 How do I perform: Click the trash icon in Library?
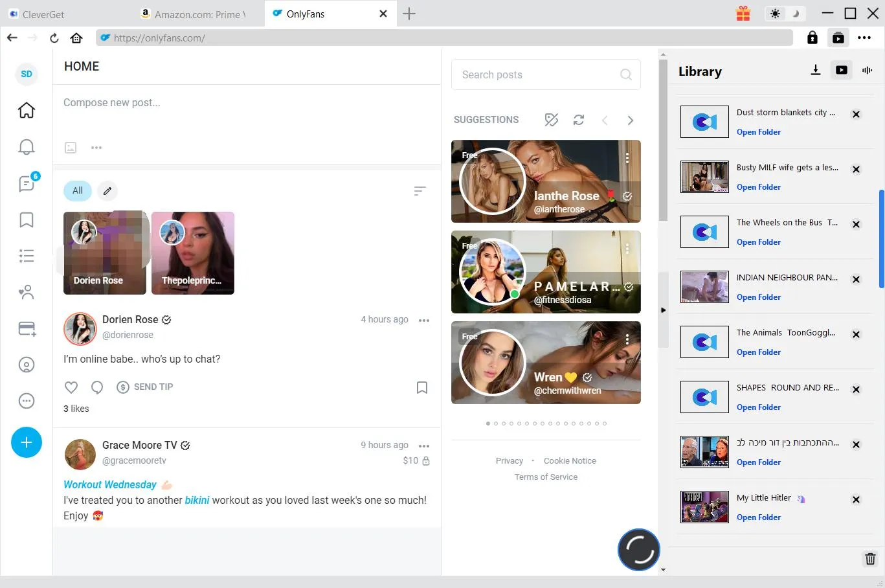[870, 559]
